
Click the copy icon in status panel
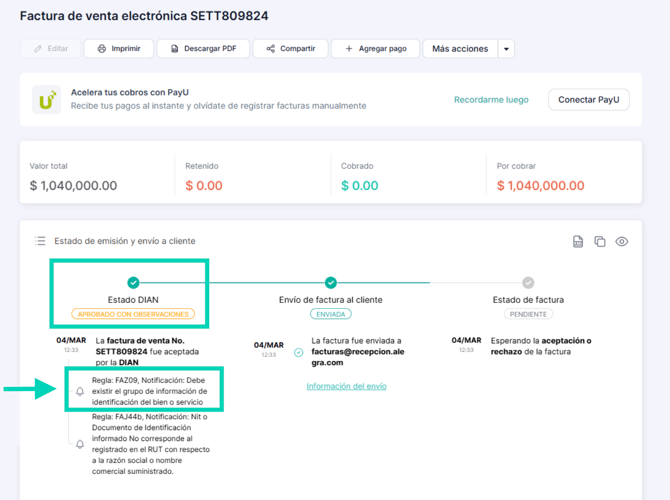tap(600, 241)
